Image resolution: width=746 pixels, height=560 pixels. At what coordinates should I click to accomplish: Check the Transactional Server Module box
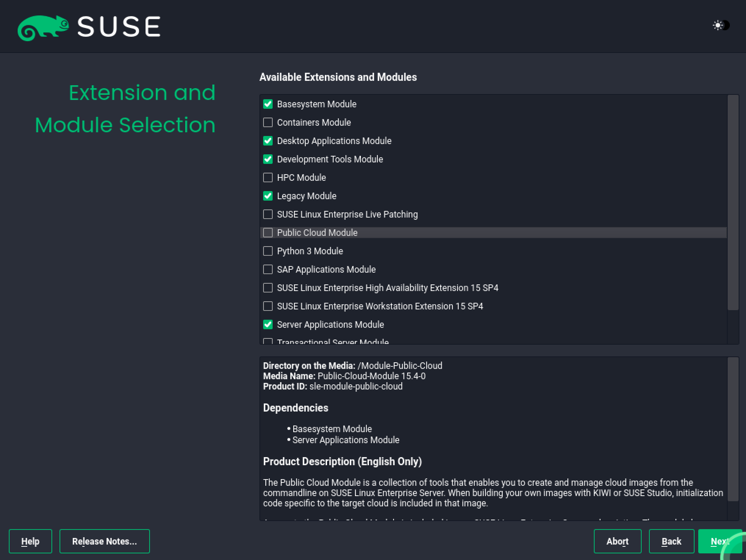tap(268, 341)
